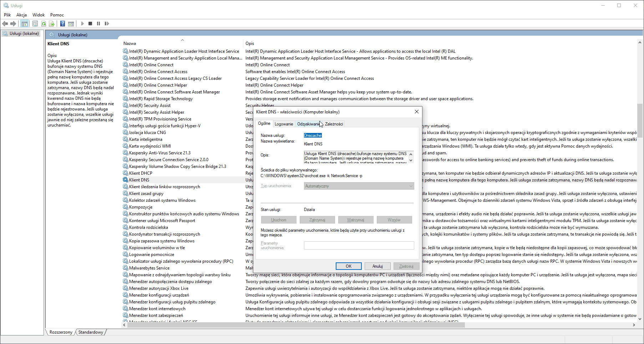The width and height of the screenshot is (644, 344).
Task: Open Help using the blue question-mark icon
Action: [x=62, y=24]
